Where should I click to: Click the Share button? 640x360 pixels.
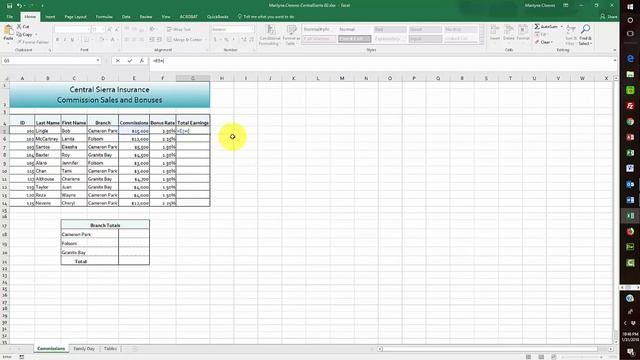click(608, 17)
